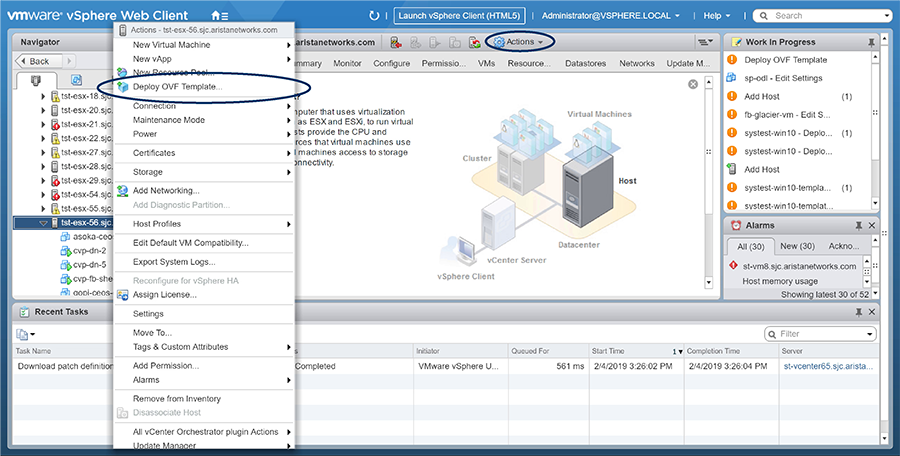Close the Recent Tasks panel

click(x=872, y=312)
